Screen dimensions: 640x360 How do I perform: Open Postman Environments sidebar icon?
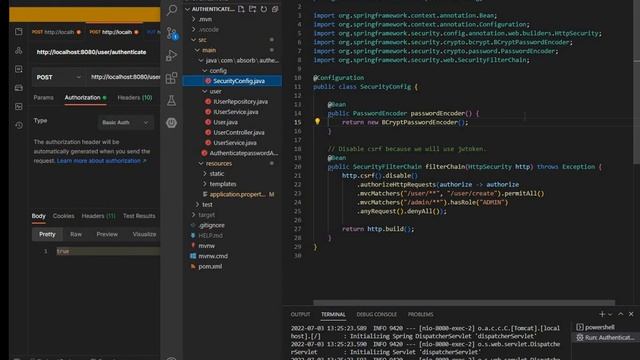coord(19,69)
